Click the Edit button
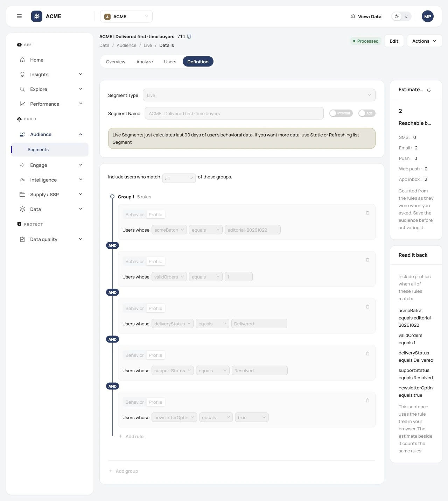The height and width of the screenshot is (501, 448). tap(394, 41)
